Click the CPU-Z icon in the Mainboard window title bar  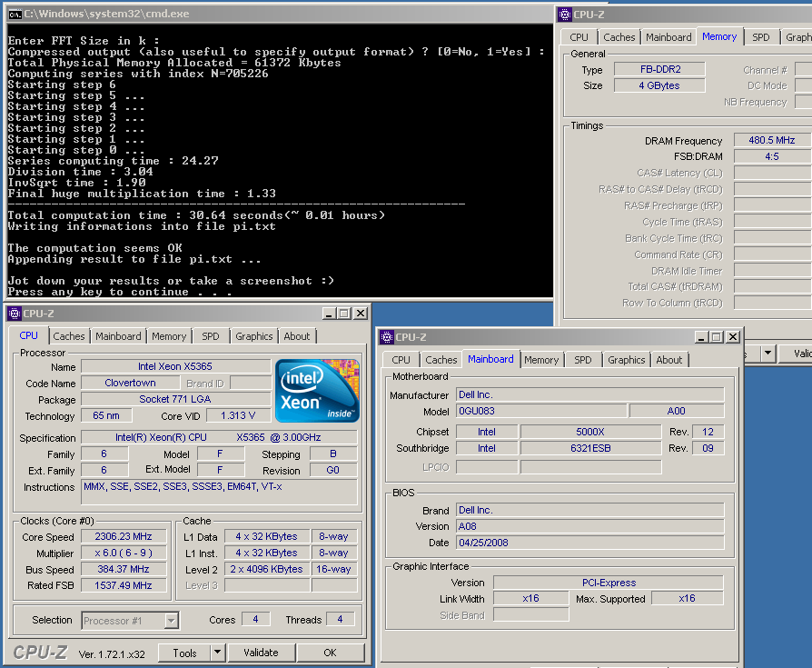coord(387,337)
